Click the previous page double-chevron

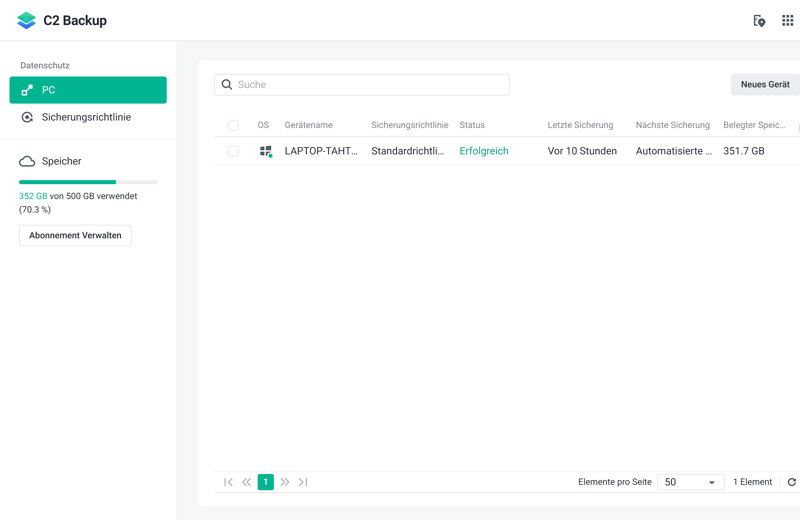[x=246, y=482]
